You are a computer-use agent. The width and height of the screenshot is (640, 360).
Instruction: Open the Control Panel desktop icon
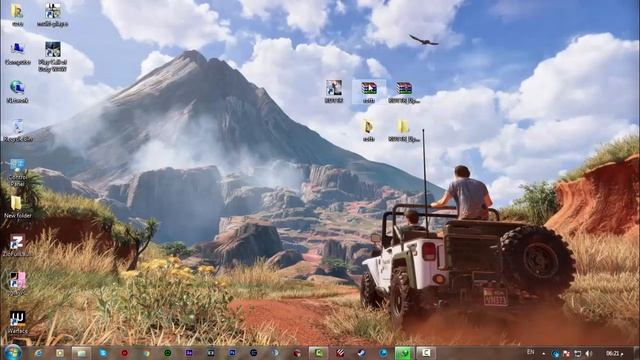pyautogui.click(x=17, y=172)
